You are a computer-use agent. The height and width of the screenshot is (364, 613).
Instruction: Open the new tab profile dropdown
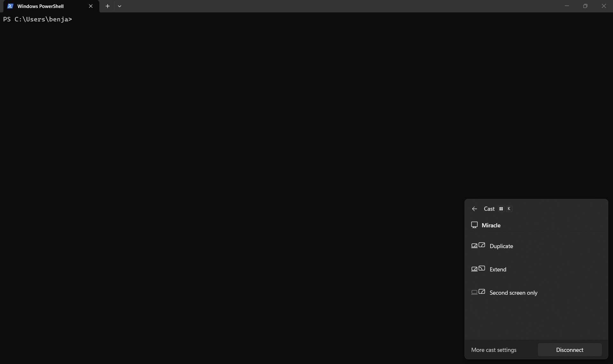pos(119,6)
